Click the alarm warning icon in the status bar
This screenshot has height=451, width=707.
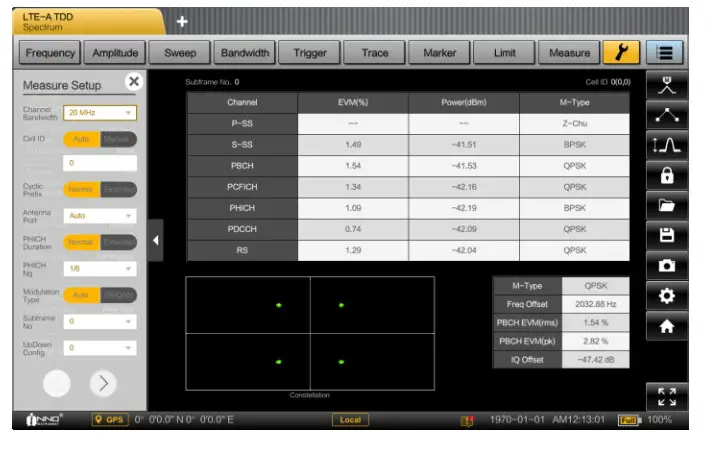click(467, 420)
